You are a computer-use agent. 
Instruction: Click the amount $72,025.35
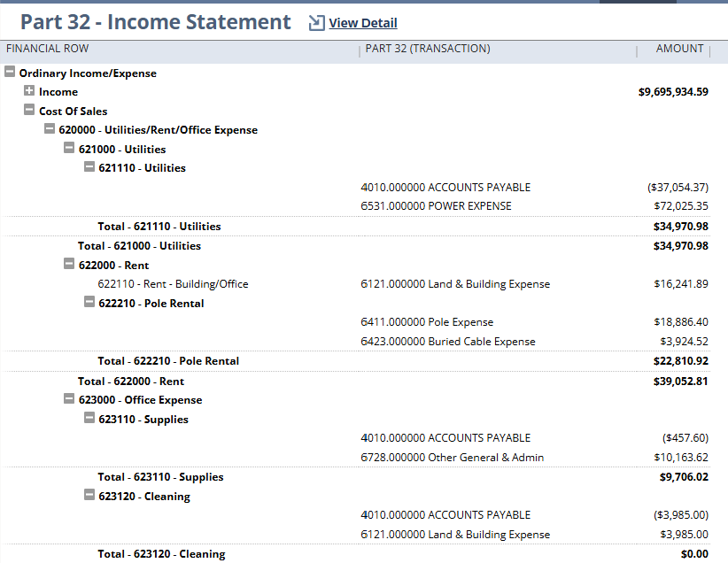[x=681, y=206]
